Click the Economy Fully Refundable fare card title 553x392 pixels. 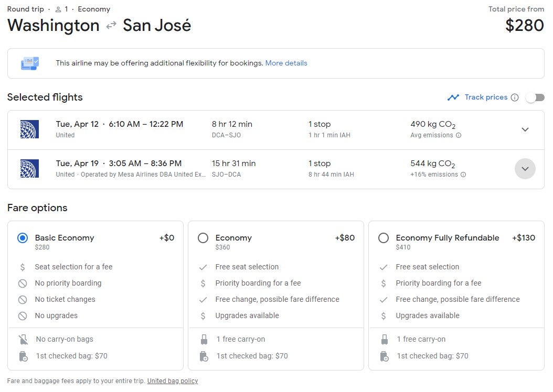tap(447, 238)
